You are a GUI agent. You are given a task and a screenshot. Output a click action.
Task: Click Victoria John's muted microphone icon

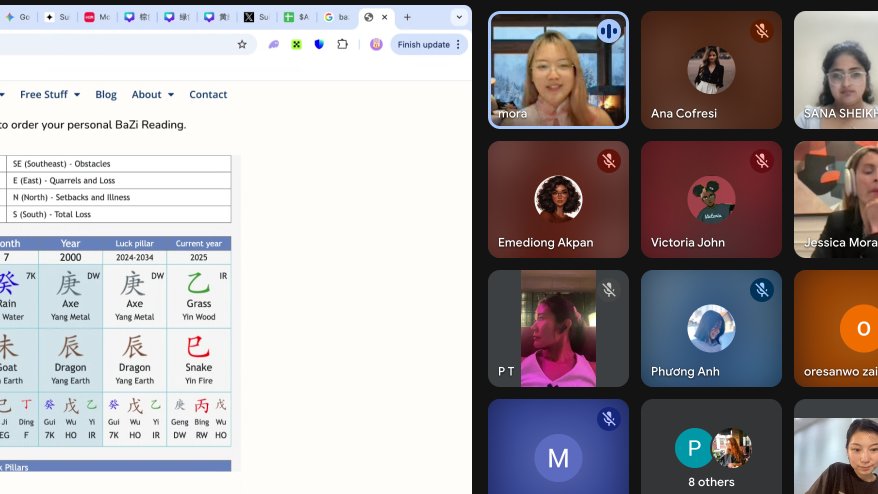[x=762, y=161]
